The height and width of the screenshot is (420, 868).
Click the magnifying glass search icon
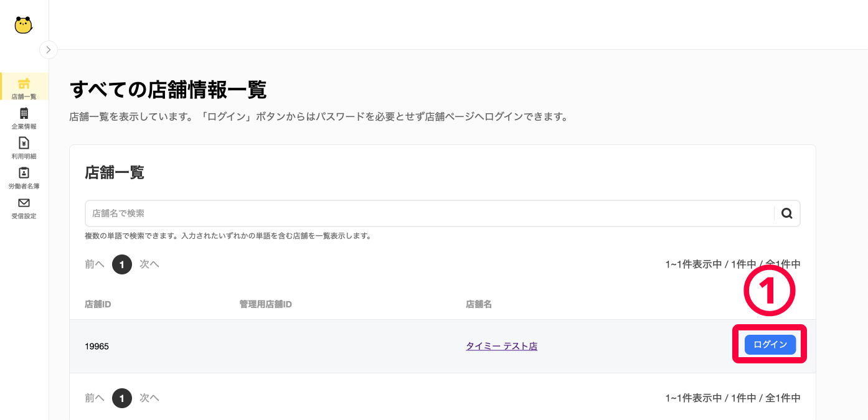786,213
